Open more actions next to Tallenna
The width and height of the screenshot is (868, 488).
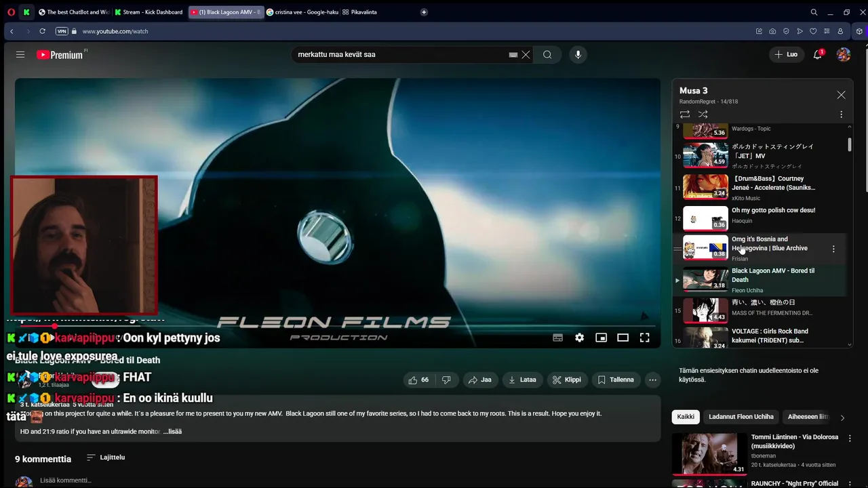pos(652,380)
